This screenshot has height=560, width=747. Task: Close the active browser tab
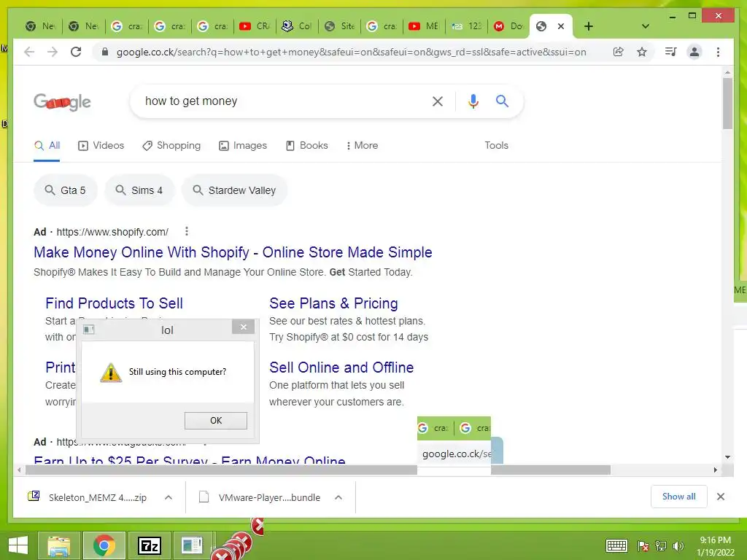[x=561, y=26]
